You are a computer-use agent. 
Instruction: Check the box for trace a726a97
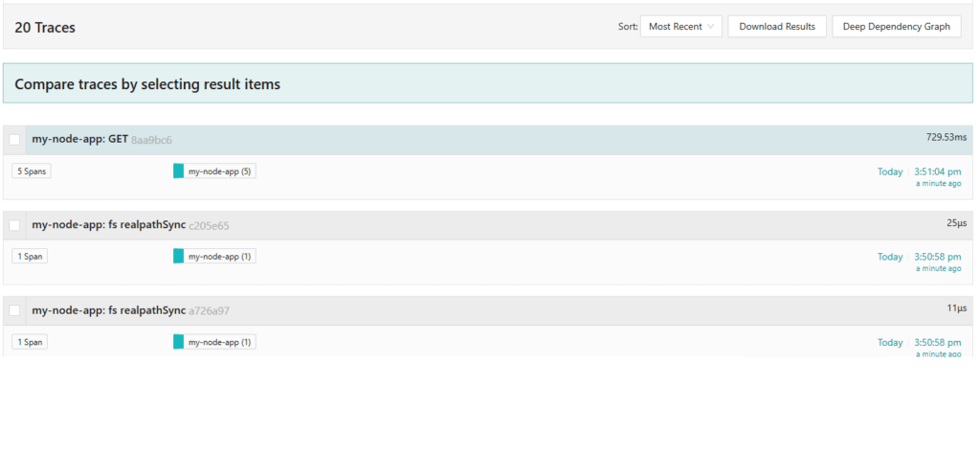[x=14, y=310]
